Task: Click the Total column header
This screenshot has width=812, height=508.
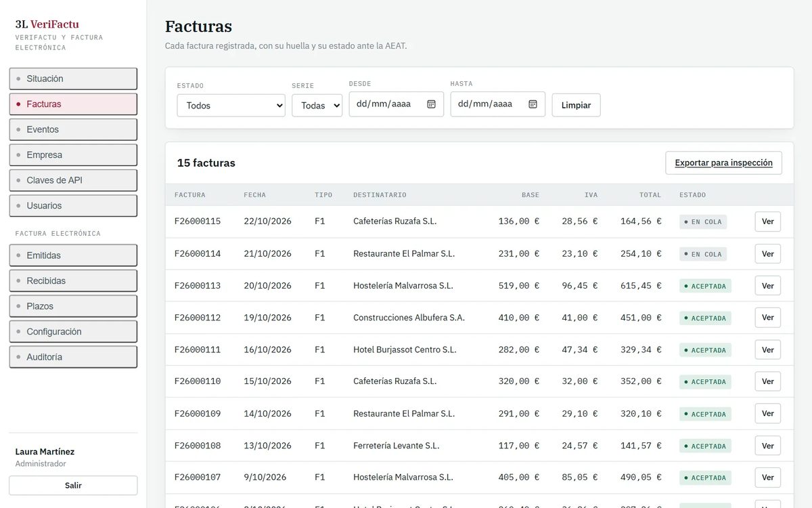Action: click(x=650, y=195)
